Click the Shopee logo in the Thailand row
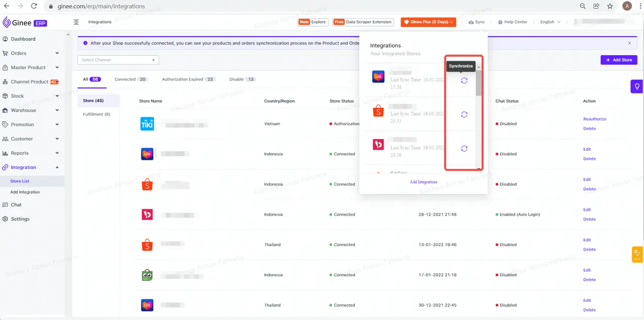Screen dimensions: 644x320 click(x=147, y=245)
